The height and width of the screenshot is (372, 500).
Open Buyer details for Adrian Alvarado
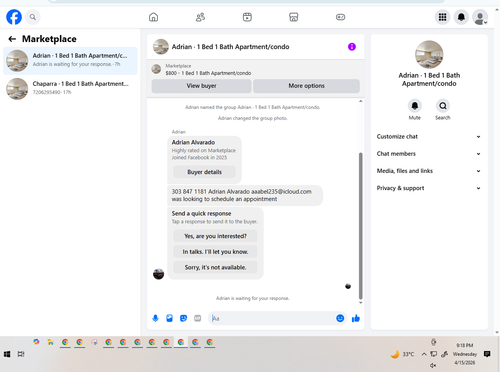204,172
